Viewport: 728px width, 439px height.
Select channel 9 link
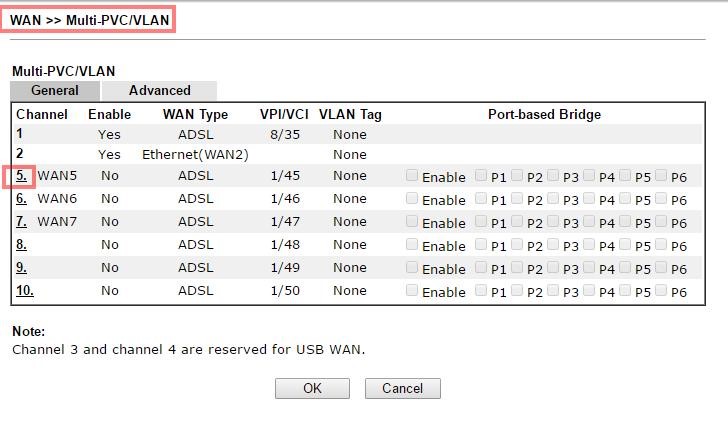pyautogui.click(x=21, y=268)
